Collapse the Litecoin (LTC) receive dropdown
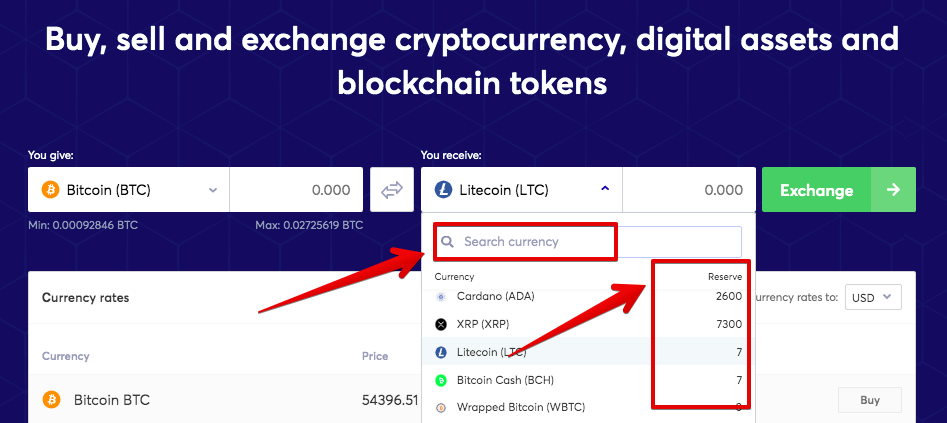 coord(522,190)
